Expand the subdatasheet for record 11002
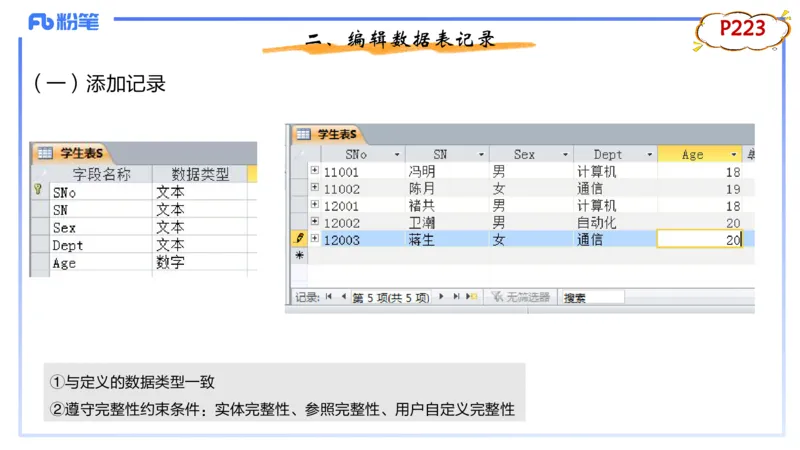Screen dimensions: 800x450 tap(315, 188)
